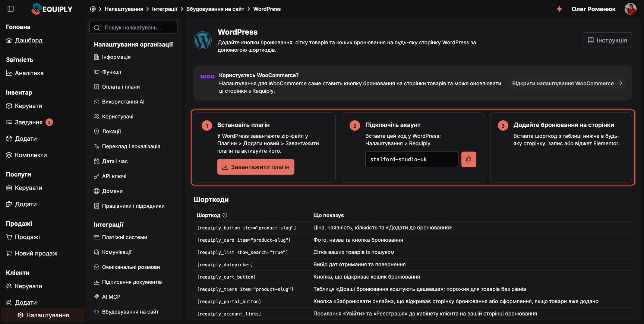This screenshot has height=324, width=644.
Task: Select Керувати under Інвентар
Action: [24, 106]
